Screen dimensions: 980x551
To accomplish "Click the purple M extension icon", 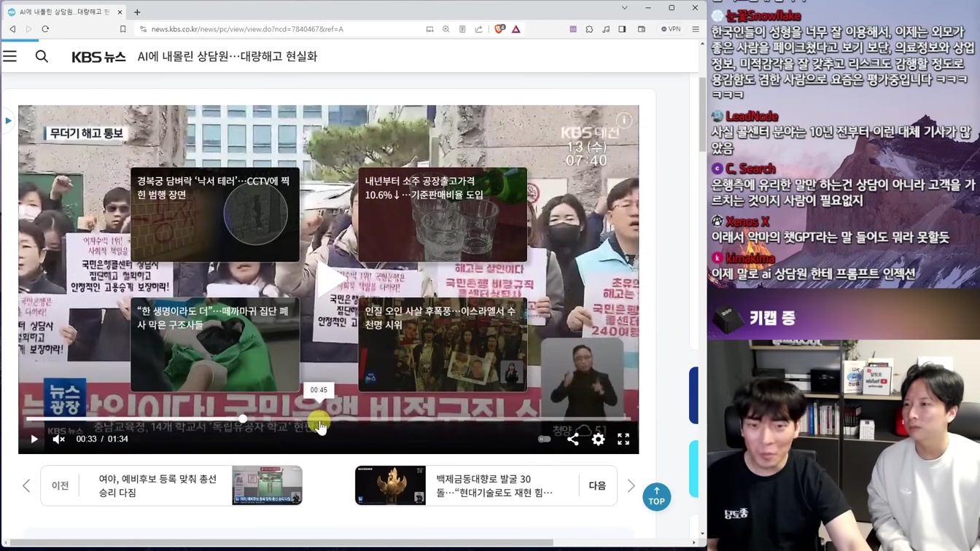I will click(573, 29).
